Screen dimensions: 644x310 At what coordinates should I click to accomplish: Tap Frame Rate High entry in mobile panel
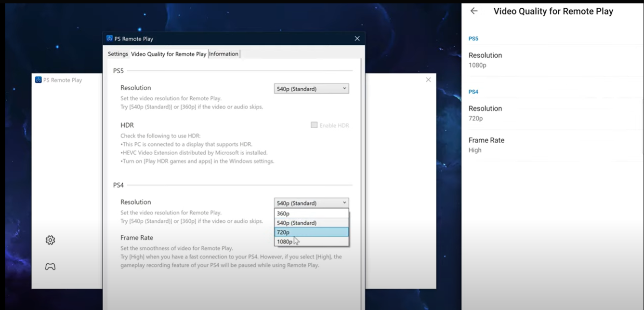click(x=553, y=145)
